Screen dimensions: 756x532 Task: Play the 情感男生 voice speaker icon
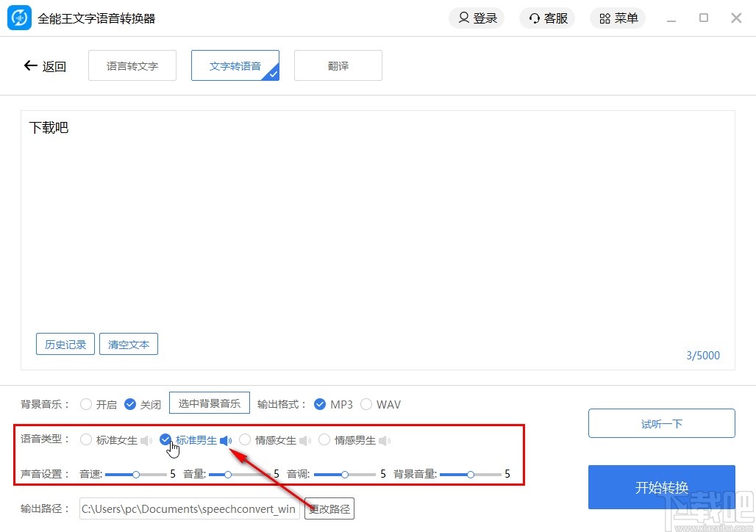pos(384,439)
